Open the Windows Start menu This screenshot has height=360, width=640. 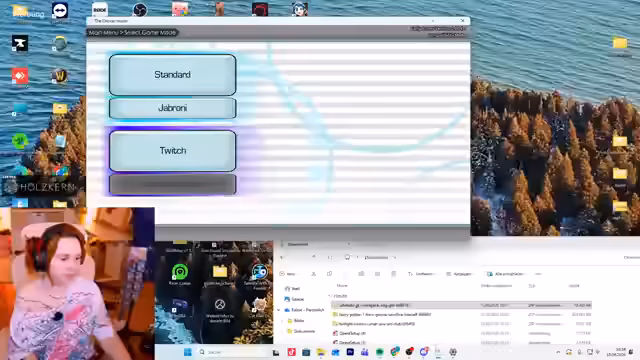click(x=188, y=352)
